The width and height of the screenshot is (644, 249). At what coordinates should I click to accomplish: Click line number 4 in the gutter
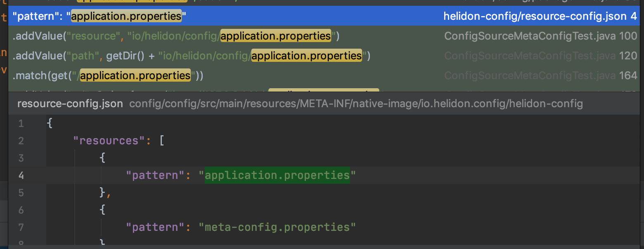[x=21, y=175]
